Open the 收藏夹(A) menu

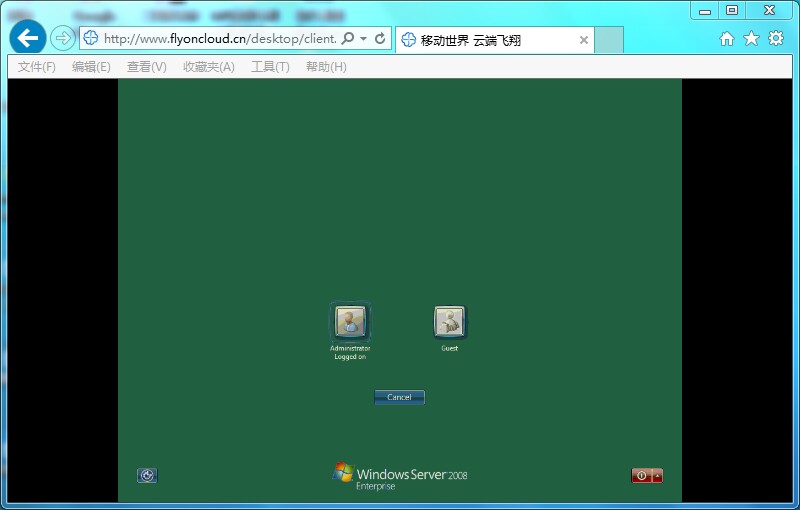[x=208, y=67]
